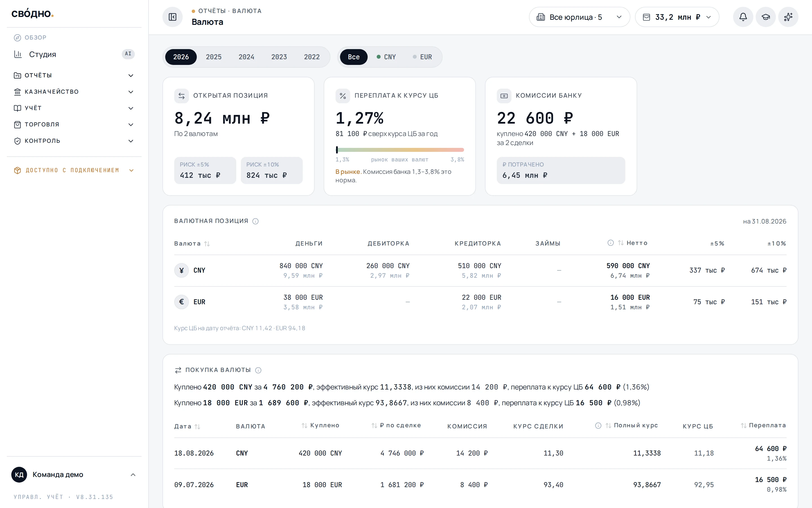812x508 pixels.
Task: Click info icon beside Нетто column
Action: pyautogui.click(x=611, y=243)
